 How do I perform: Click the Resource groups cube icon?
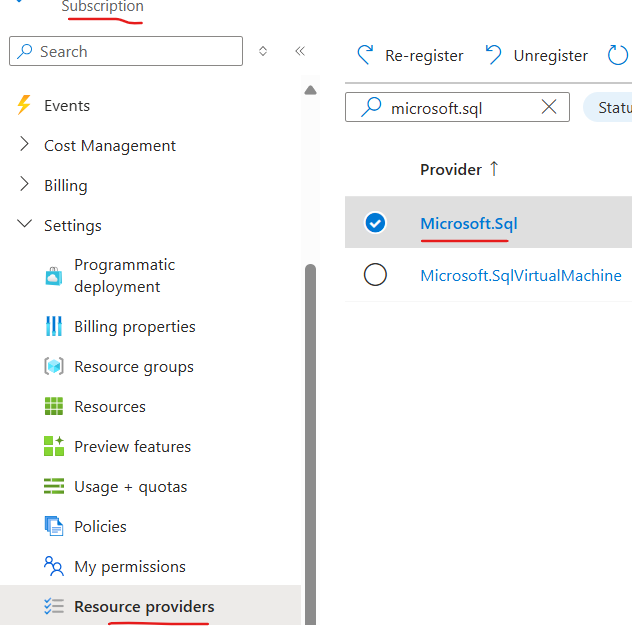[54, 366]
